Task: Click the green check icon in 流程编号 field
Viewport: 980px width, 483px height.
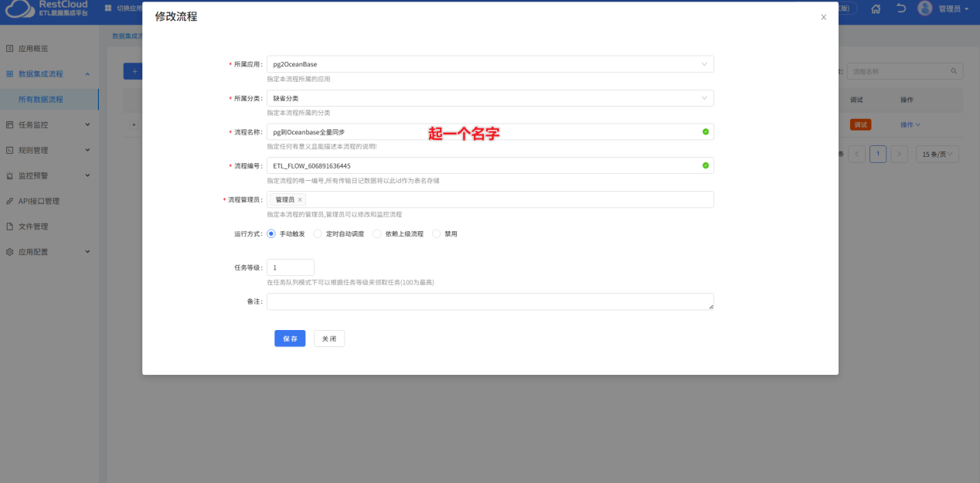Action: (x=706, y=165)
